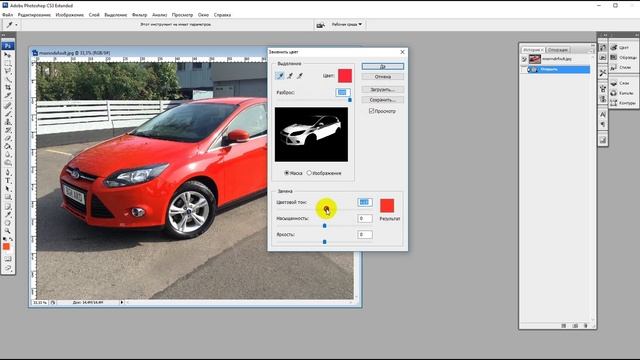Select the Crop tool
The height and width of the screenshot is (360, 640).
[8, 87]
